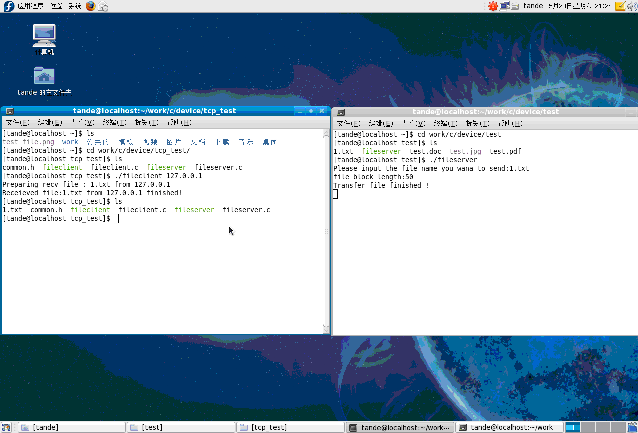This screenshot has height=433, width=638.
Task: Open Terminal menu in test terminal
Action: [x=446, y=123]
